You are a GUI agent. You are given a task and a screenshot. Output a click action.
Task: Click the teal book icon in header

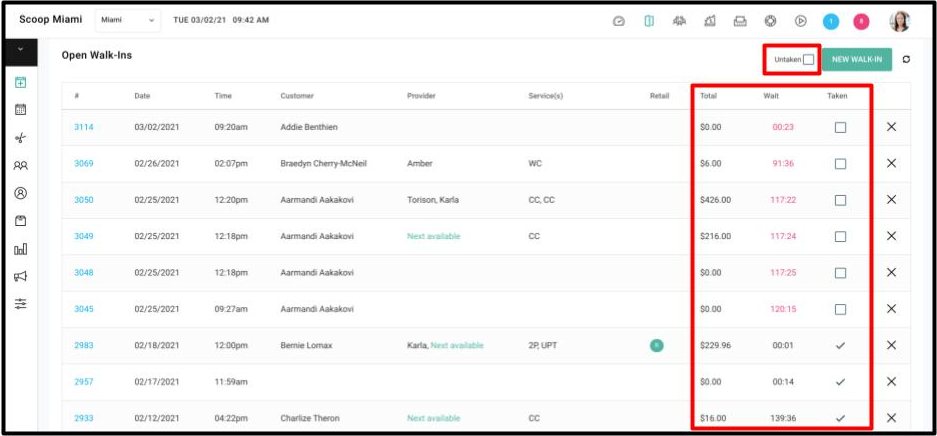649,21
